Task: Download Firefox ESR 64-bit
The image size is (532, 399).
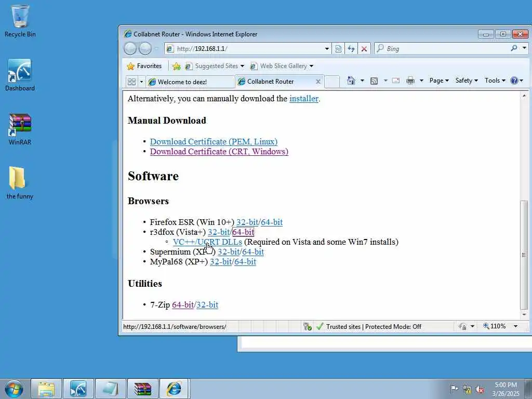Action: [x=272, y=222]
